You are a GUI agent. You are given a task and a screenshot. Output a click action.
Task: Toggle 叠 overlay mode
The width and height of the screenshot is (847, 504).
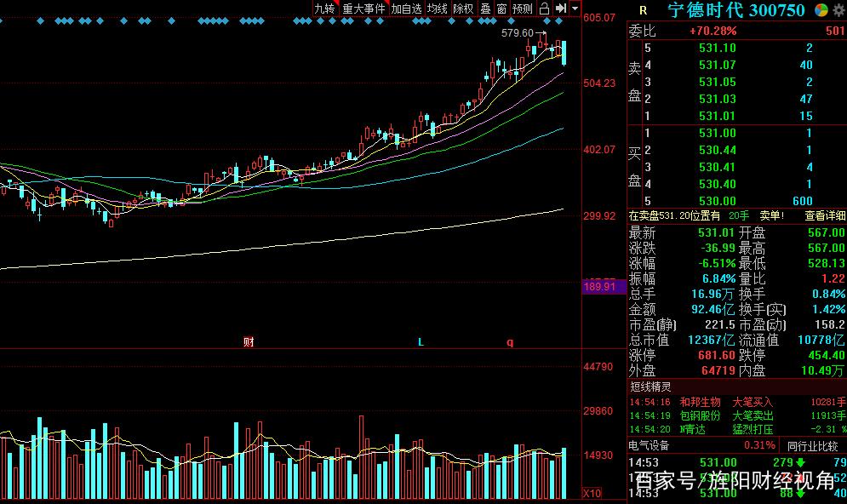(x=485, y=9)
